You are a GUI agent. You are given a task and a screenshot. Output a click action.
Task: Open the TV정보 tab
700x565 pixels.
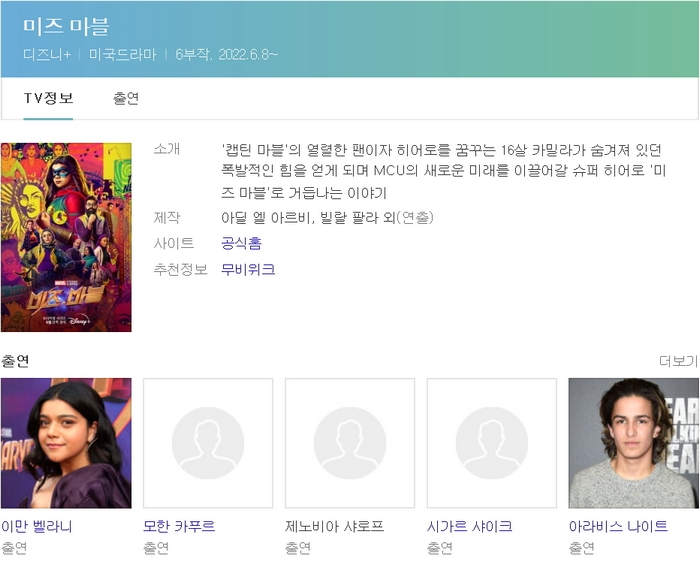(x=48, y=98)
